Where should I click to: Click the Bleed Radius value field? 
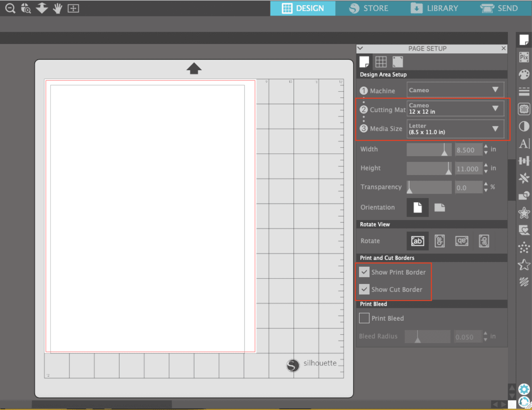[468, 337]
